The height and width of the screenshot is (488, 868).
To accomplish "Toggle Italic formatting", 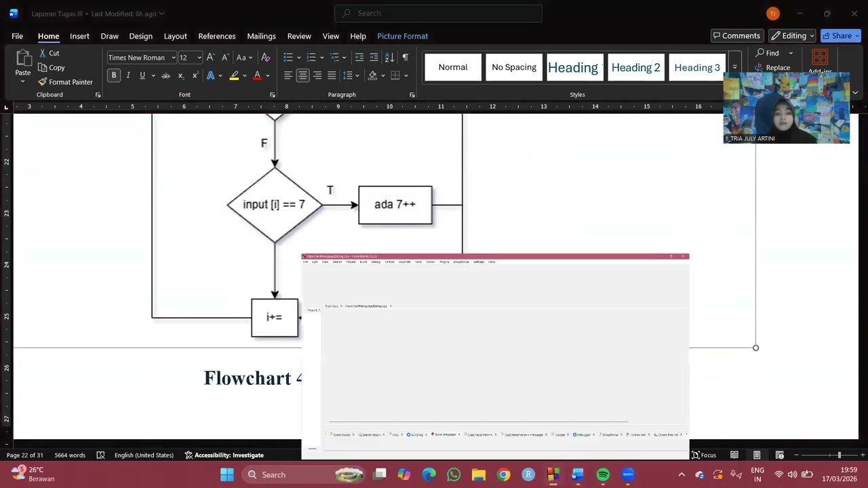I will click(128, 75).
